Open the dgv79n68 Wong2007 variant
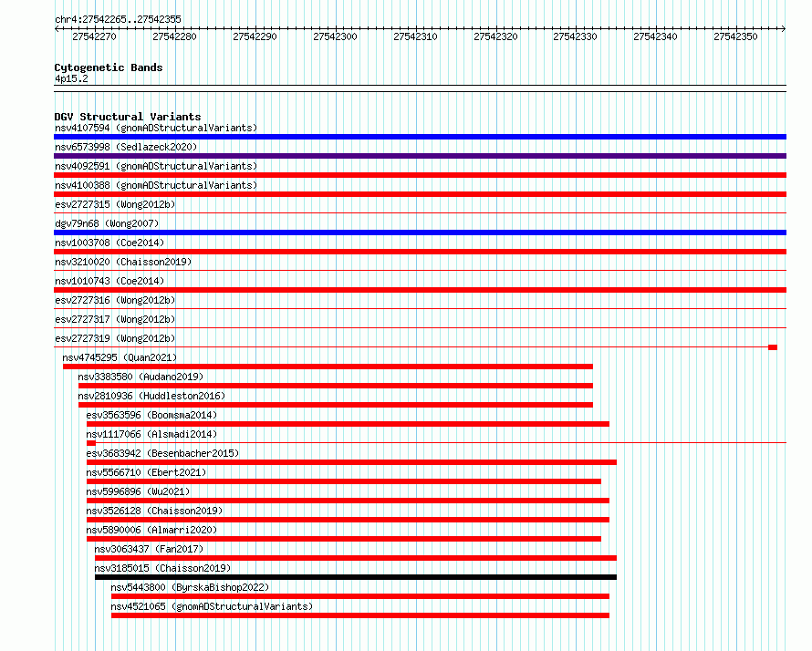The image size is (812, 651). [107, 223]
